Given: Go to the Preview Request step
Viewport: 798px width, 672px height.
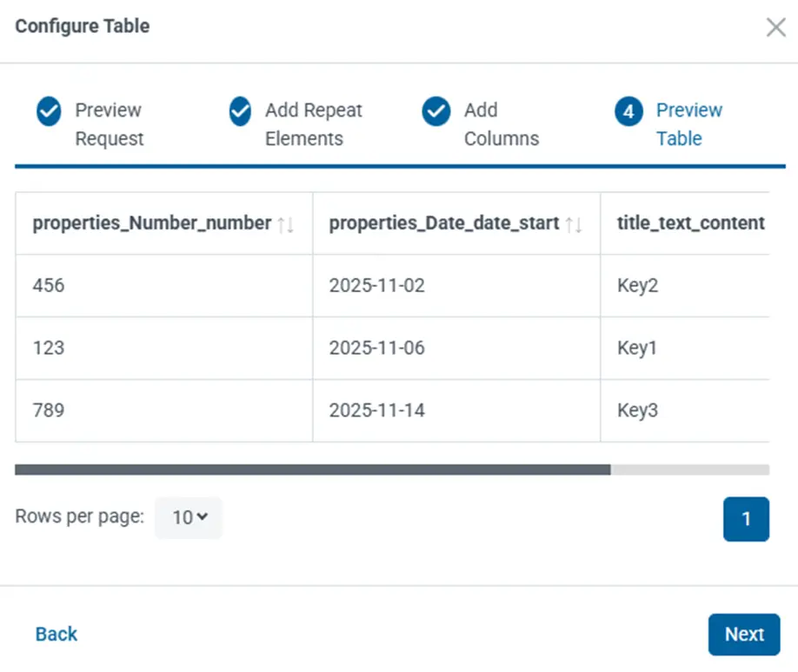Looking at the screenshot, I should [109, 124].
